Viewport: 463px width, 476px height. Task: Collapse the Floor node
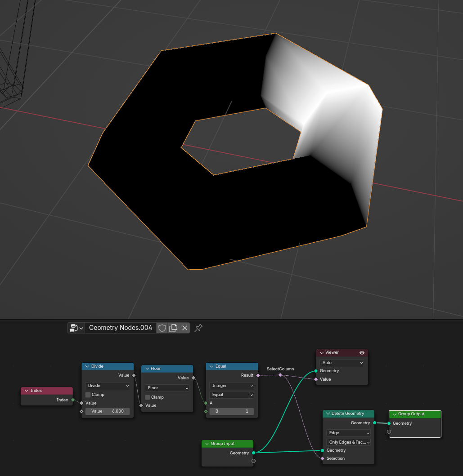point(147,369)
